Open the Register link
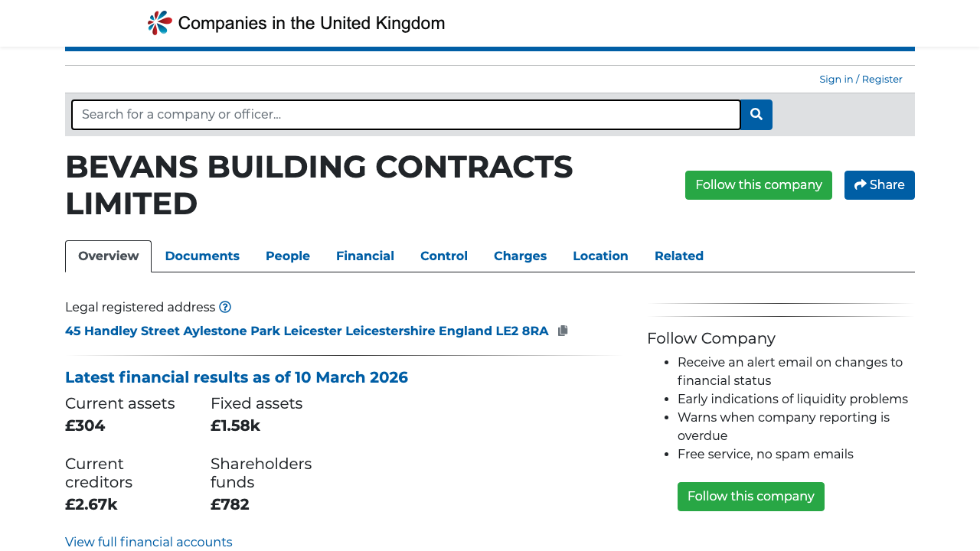Screen dimensions: 980x551 881,79
